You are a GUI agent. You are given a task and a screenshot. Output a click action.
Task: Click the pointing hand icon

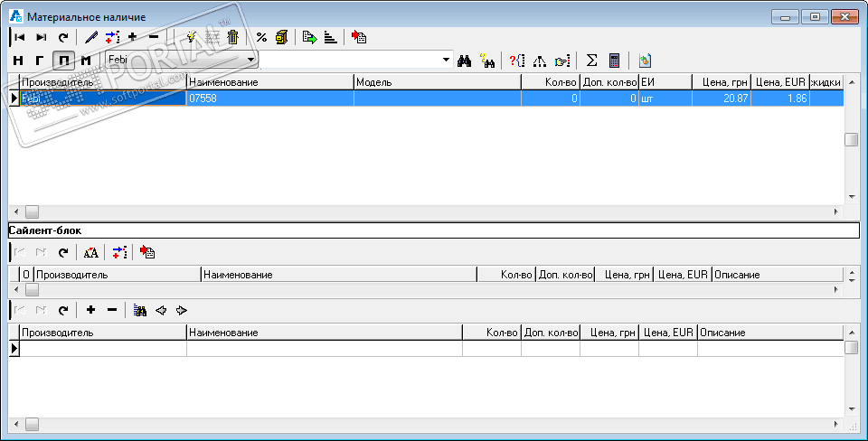562,61
